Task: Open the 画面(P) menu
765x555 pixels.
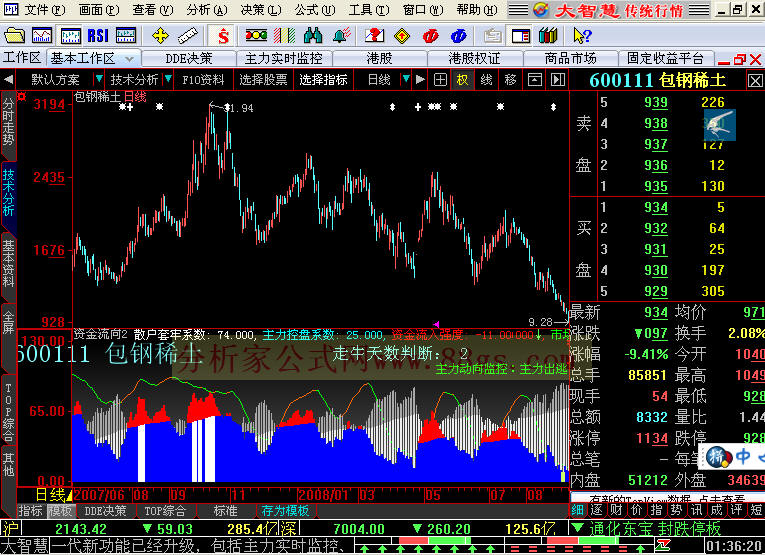Action: 98,10
